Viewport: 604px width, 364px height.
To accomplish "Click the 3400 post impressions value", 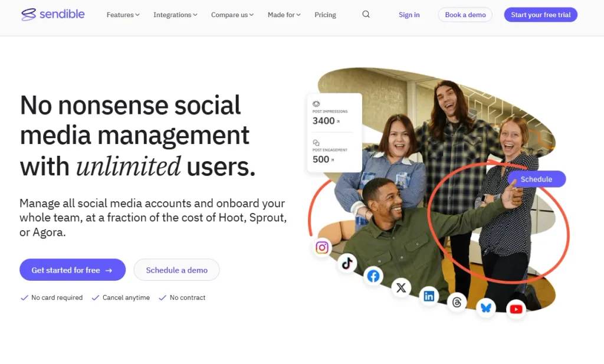I will coord(324,121).
